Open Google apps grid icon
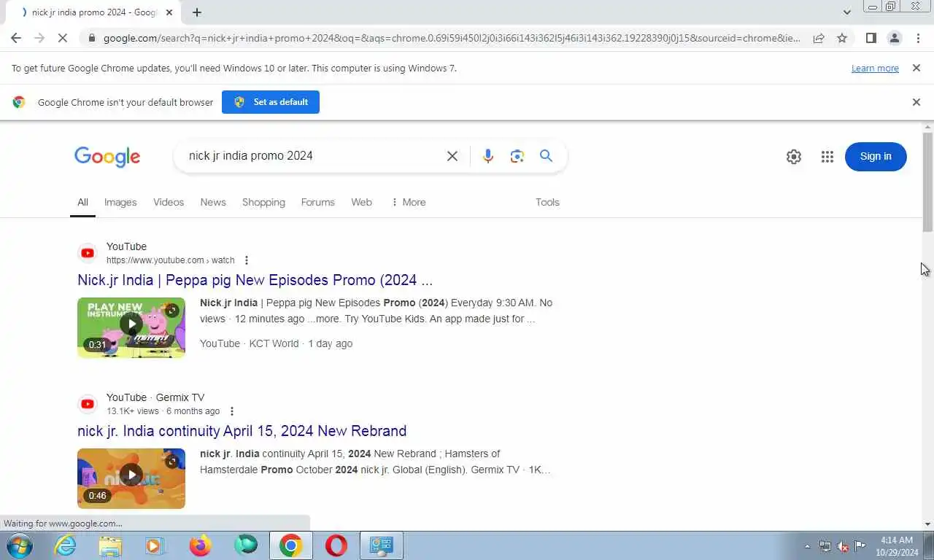This screenshot has height=560, width=934. point(827,157)
